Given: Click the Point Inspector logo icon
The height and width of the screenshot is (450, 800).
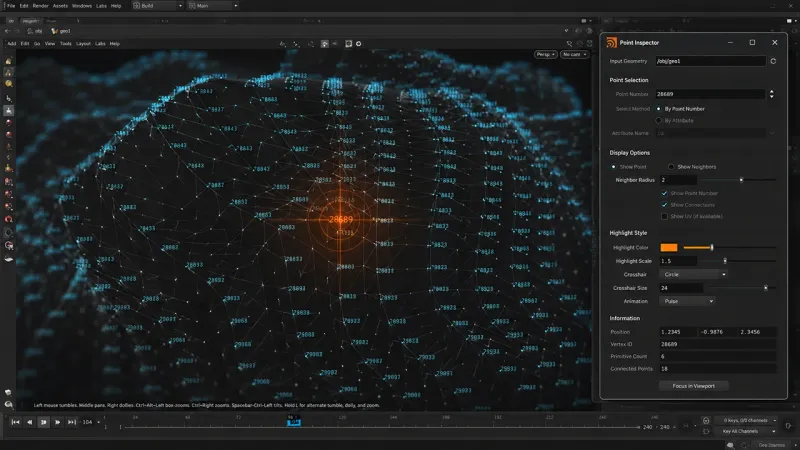Looking at the screenshot, I should (x=611, y=42).
